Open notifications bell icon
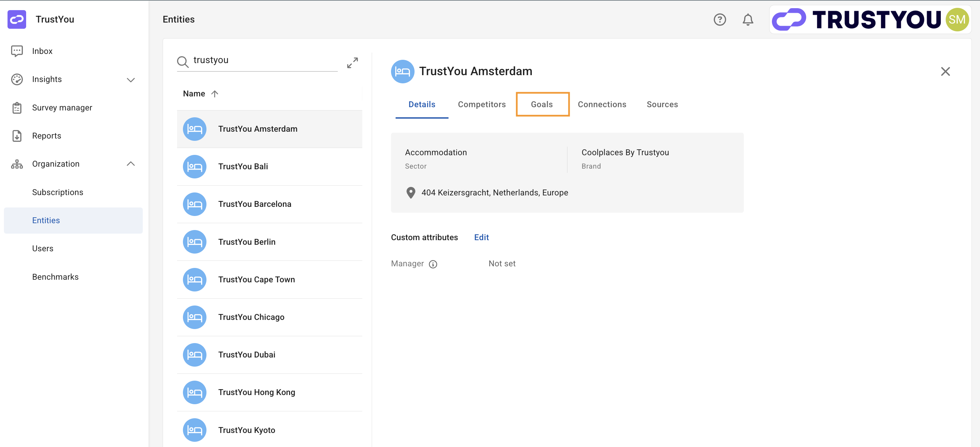 (x=747, y=19)
